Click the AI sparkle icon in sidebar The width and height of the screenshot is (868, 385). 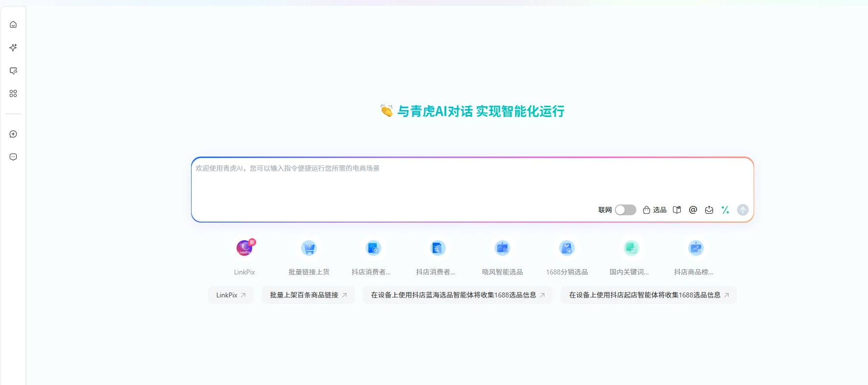[13, 47]
